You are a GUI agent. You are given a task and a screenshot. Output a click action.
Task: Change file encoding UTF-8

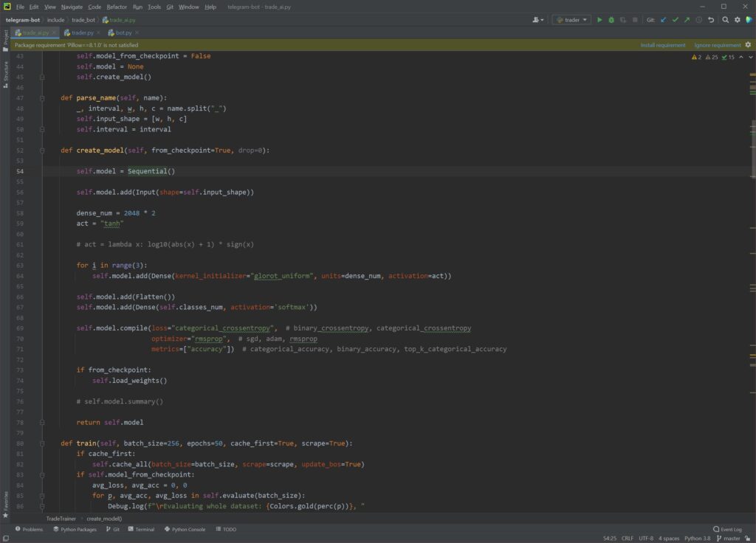[x=646, y=538]
